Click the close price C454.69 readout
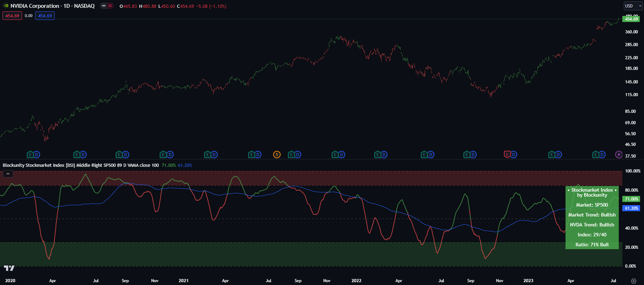 click(185, 6)
